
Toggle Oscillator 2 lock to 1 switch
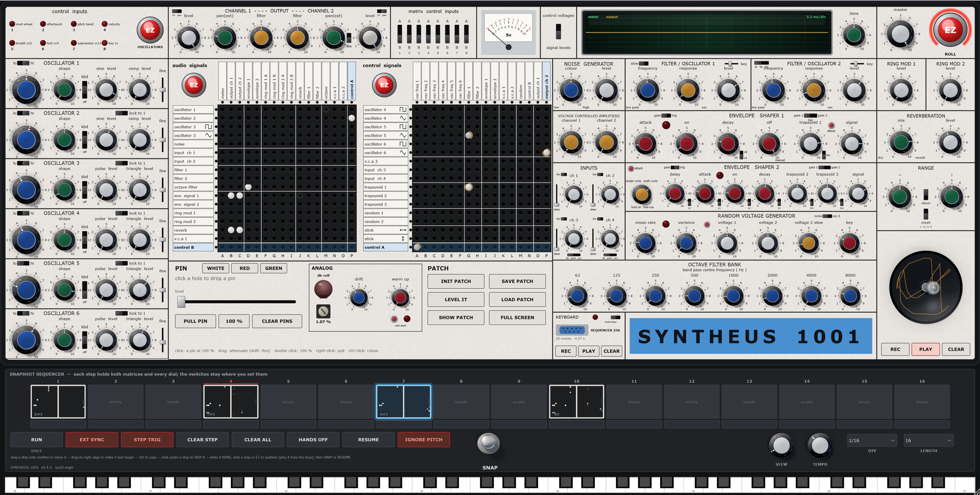click(x=122, y=113)
